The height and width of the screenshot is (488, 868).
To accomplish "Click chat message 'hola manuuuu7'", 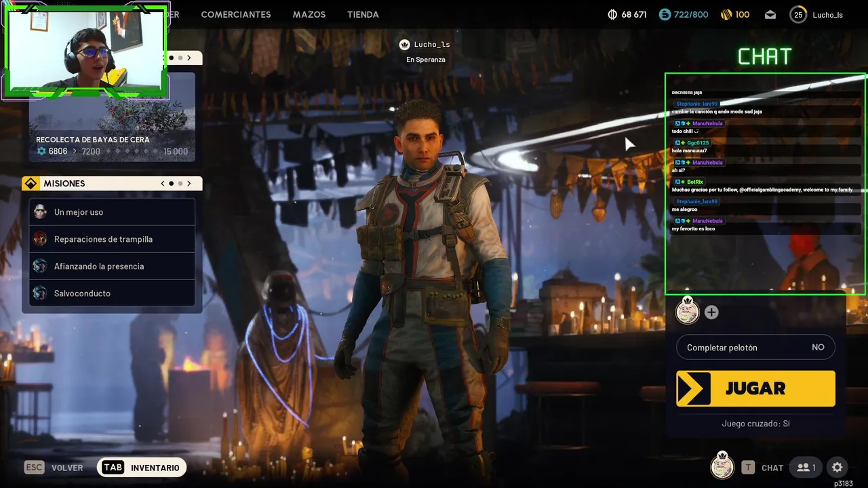I will coord(689,150).
